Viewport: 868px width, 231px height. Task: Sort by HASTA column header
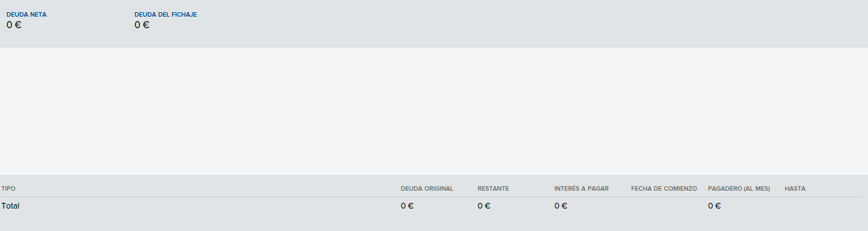point(795,189)
